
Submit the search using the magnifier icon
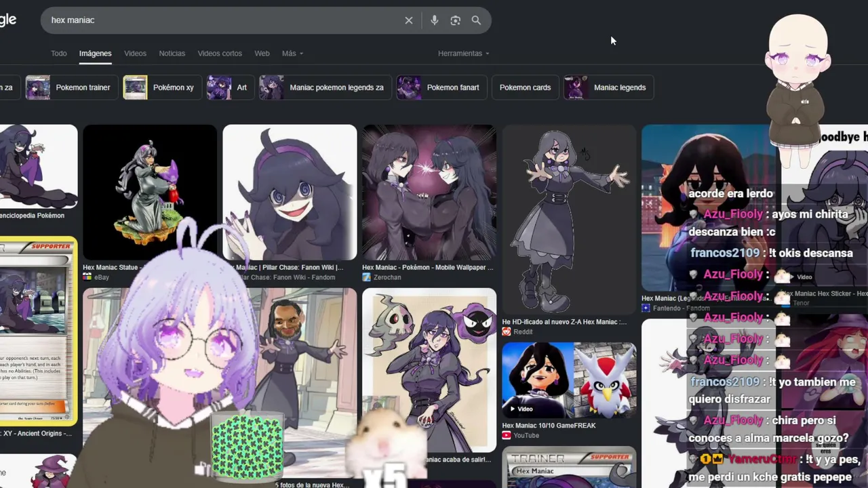coord(476,20)
